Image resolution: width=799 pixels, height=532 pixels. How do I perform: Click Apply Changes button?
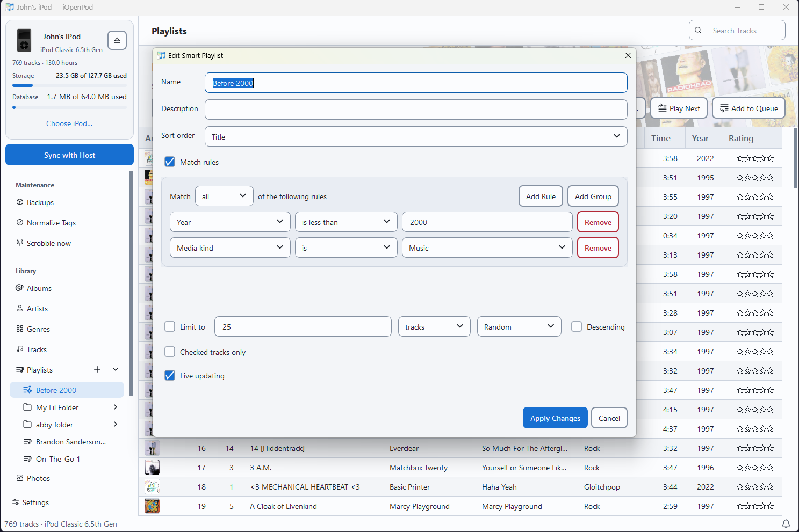coord(555,418)
